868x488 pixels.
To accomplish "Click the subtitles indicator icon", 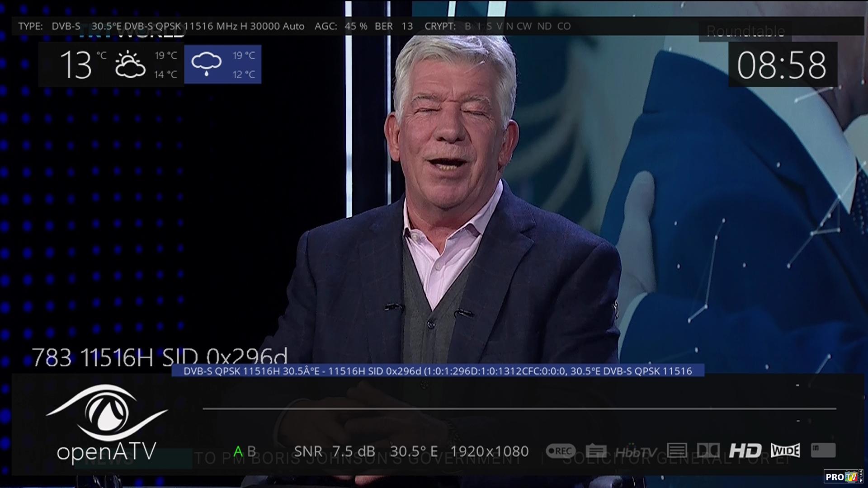I will [596, 450].
